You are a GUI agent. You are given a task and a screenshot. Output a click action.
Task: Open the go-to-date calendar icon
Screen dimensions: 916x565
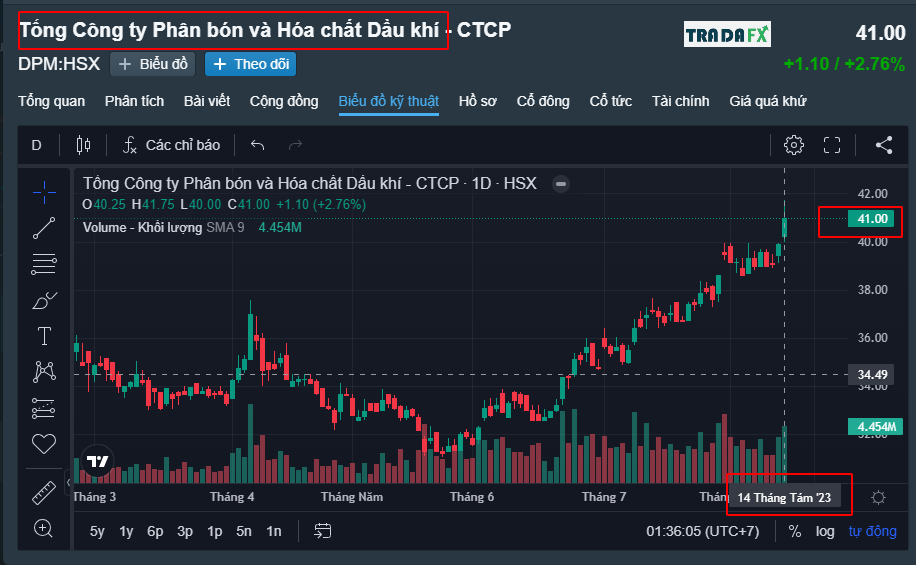[x=322, y=531]
